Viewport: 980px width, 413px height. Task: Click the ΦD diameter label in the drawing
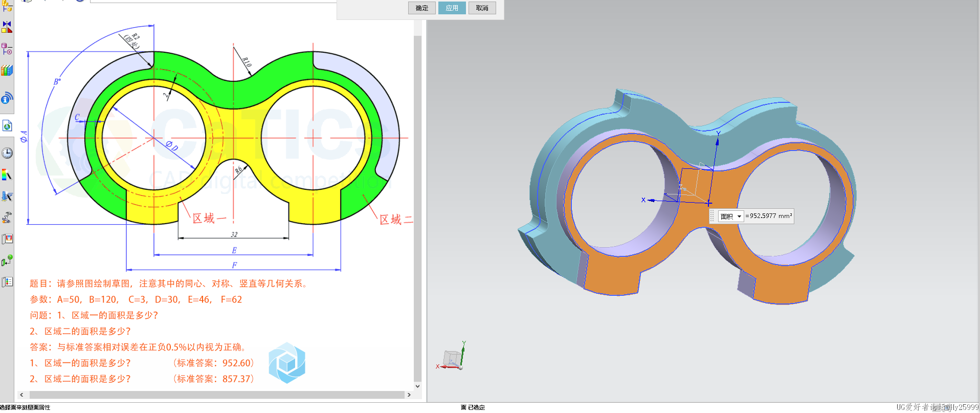172,145
